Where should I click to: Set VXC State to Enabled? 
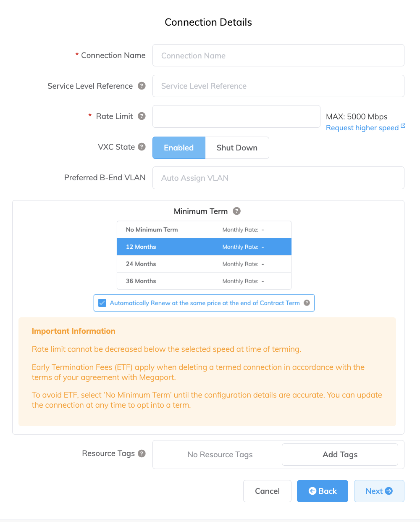pos(179,148)
